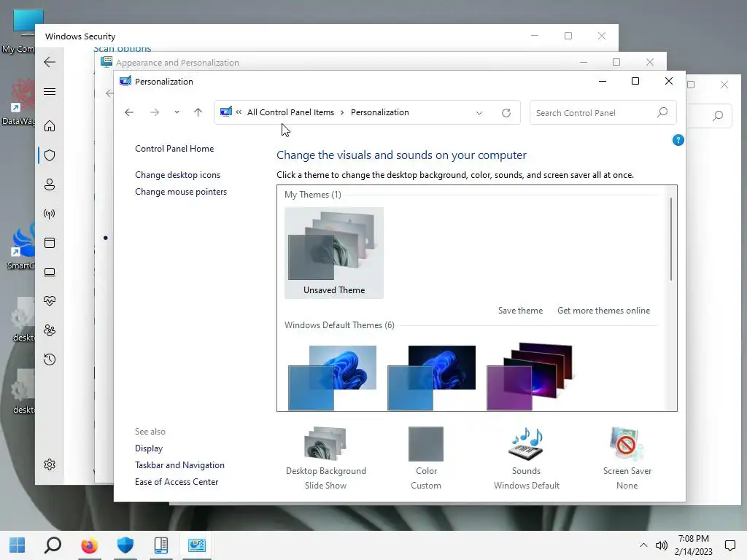747x560 pixels.
Task: Click the My Computer desktop icon
Action: 18,31
